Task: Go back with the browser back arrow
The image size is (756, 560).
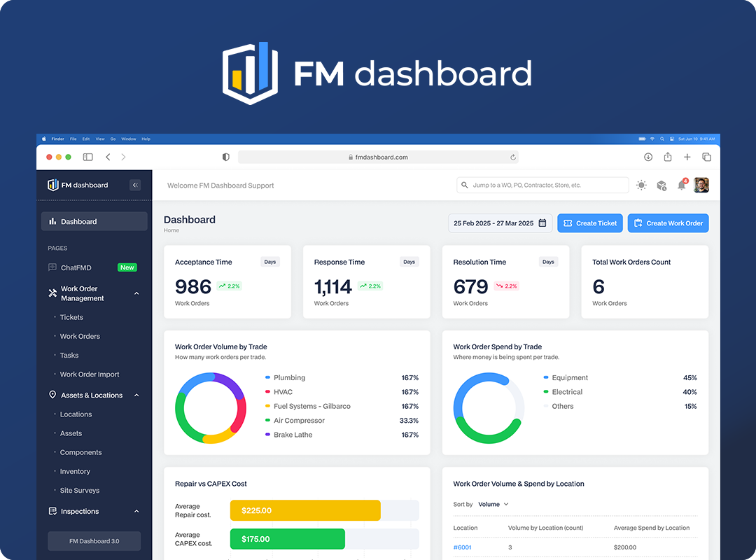Action: pos(108,157)
